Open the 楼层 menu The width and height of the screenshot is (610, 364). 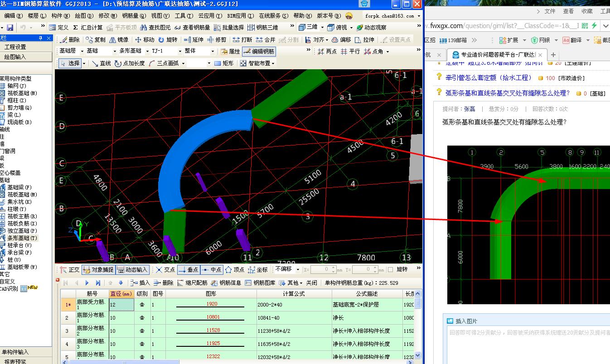[x=37, y=16]
